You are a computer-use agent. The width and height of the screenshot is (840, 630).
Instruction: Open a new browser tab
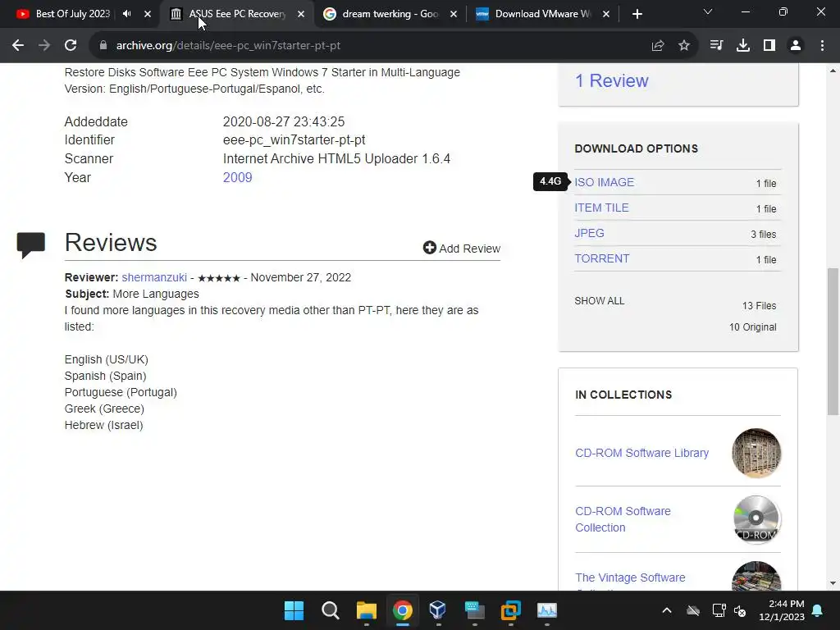pyautogui.click(x=637, y=14)
